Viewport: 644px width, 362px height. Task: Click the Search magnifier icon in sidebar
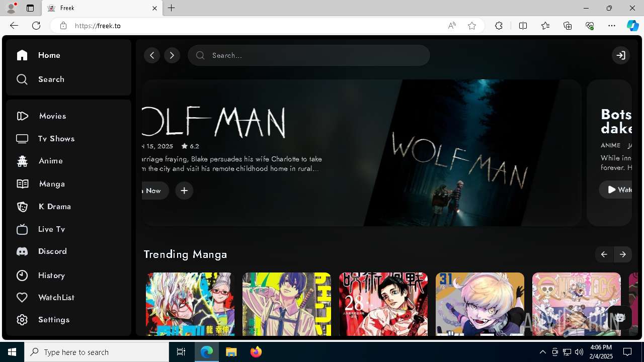pyautogui.click(x=22, y=79)
